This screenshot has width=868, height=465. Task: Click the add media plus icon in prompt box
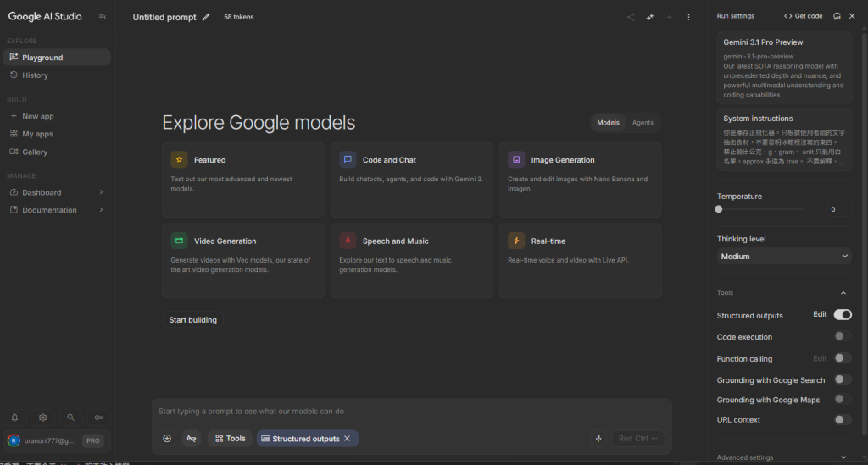[167, 439]
